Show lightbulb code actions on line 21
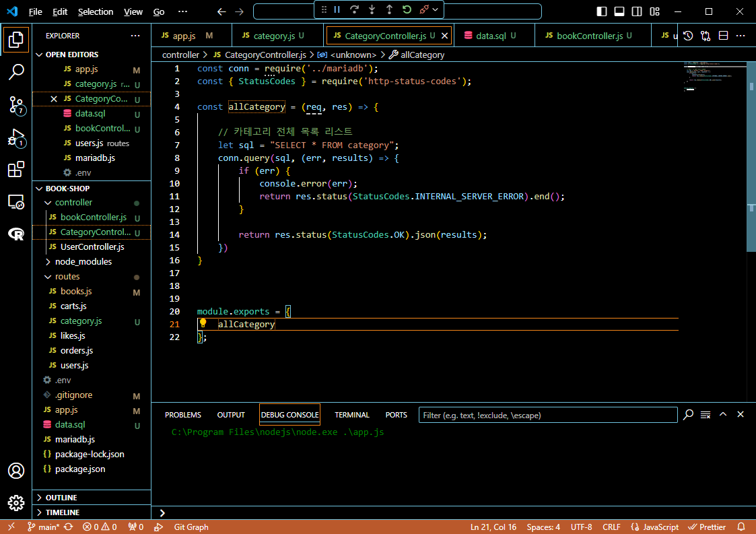Image resolution: width=756 pixels, height=534 pixels. [x=203, y=323]
